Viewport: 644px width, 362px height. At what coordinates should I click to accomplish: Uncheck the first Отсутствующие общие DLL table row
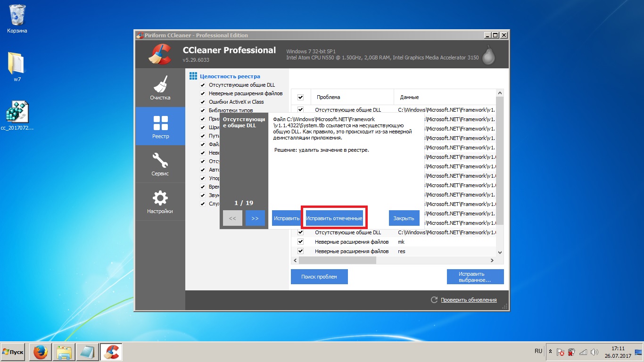coord(300,110)
